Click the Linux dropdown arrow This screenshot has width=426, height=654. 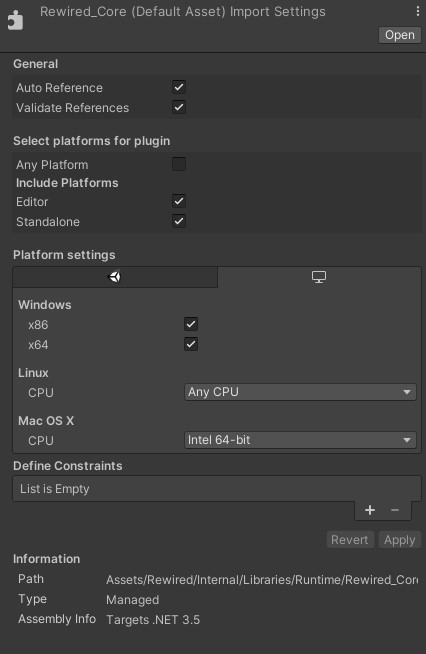point(407,392)
